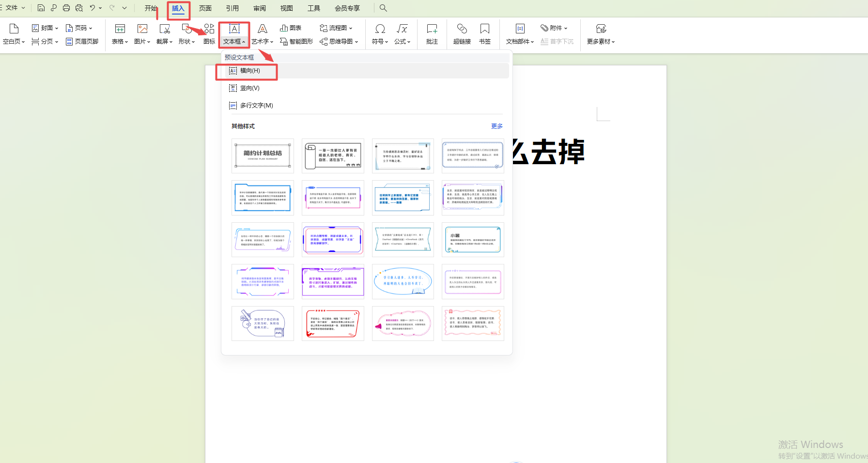Select the red star-bordered text box style

(x=333, y=323)
